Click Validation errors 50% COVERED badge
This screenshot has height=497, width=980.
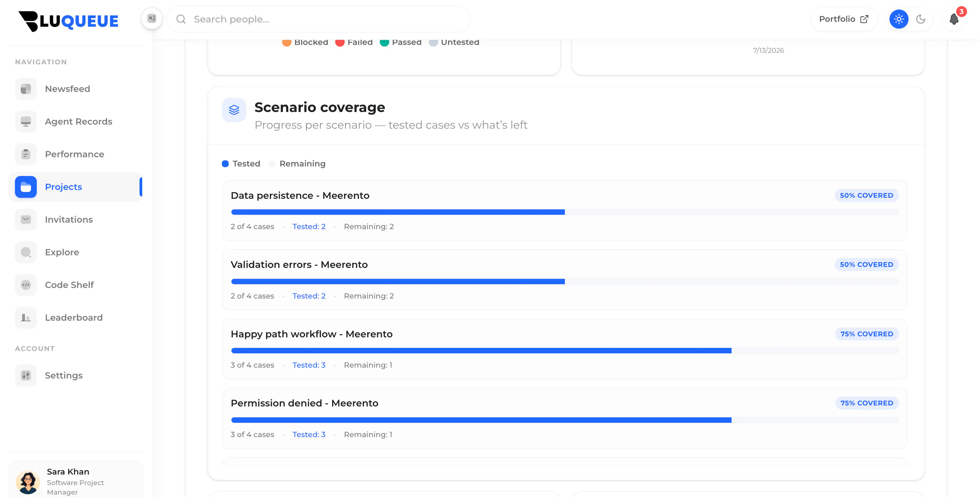point(867,264)
